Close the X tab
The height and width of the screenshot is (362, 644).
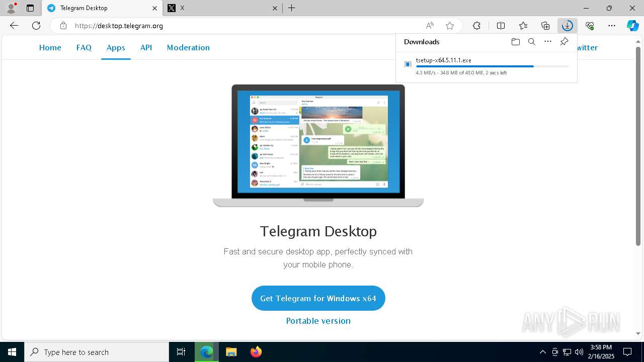[275, 8]
